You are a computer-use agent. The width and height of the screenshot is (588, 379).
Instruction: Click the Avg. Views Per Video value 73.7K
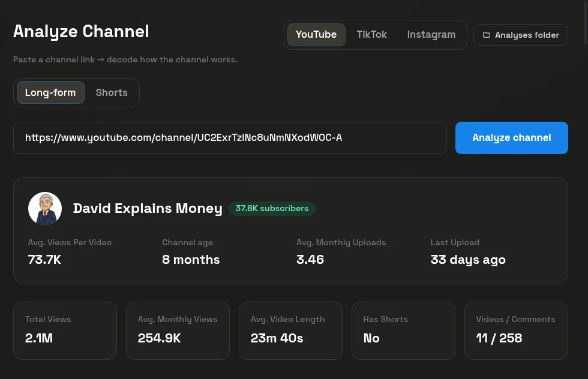44,260
